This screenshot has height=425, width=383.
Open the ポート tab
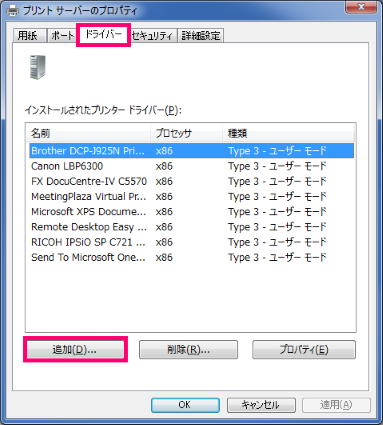[x=62, y=35]
